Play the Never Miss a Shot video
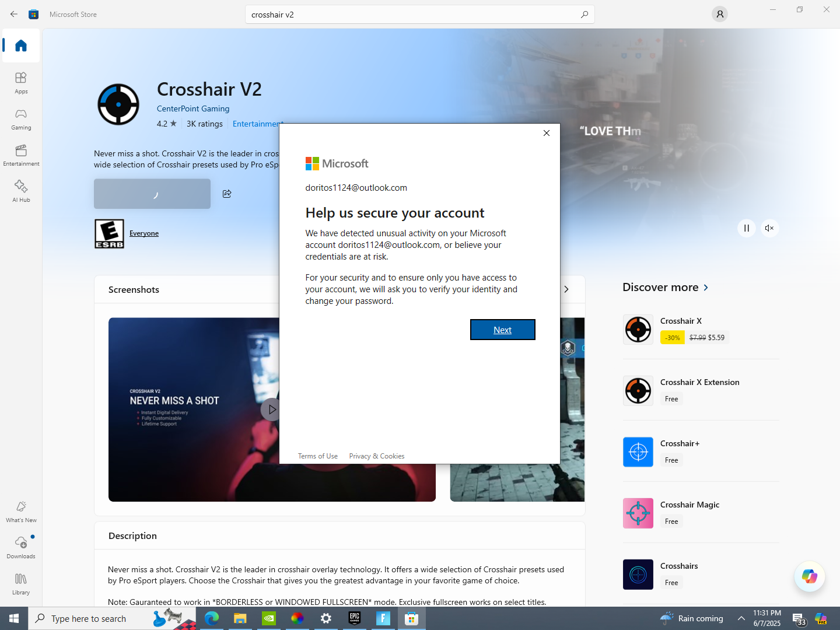 click(x=271, y=409)
